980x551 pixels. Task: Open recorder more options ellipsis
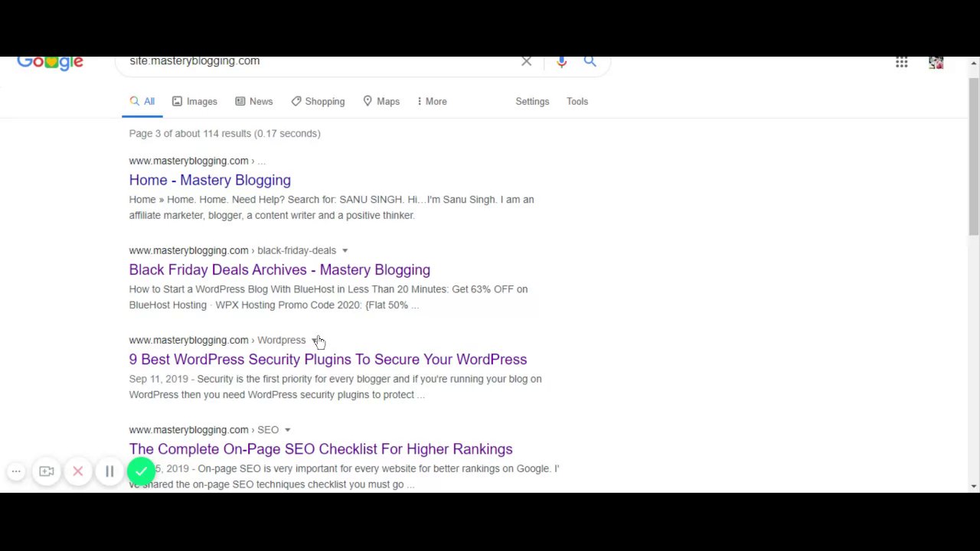pos(16,471)
